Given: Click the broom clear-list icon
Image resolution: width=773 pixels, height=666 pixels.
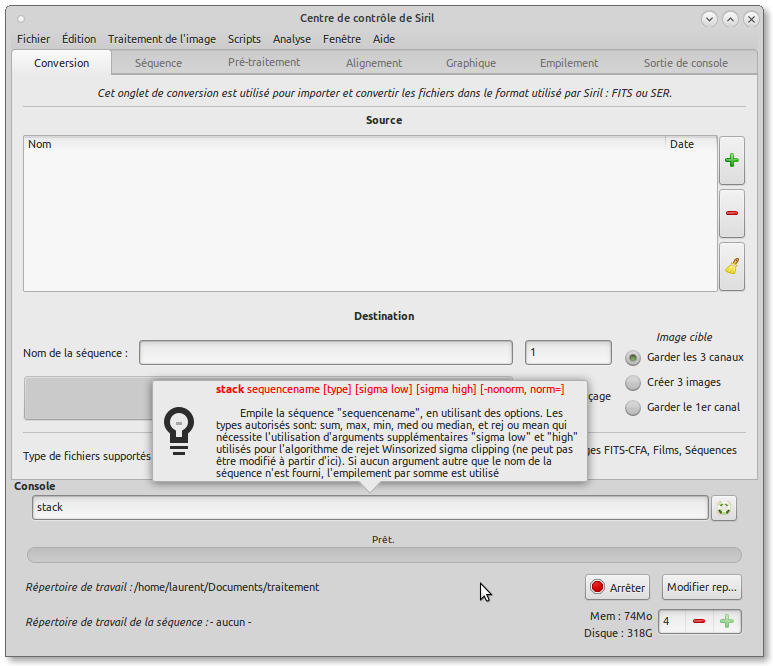Looking at the screenshot, I should click(x=731, y=266).
